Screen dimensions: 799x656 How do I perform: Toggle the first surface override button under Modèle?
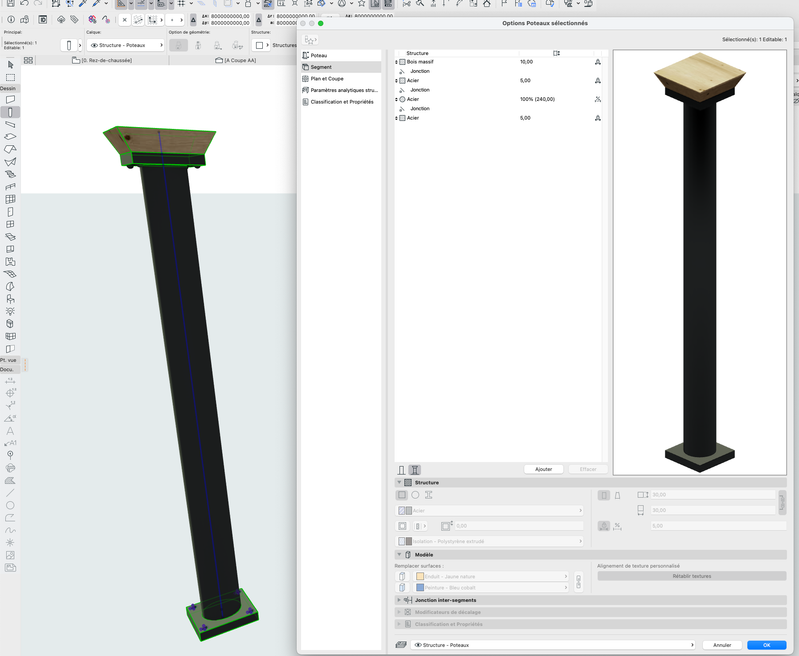pos(402,576)
